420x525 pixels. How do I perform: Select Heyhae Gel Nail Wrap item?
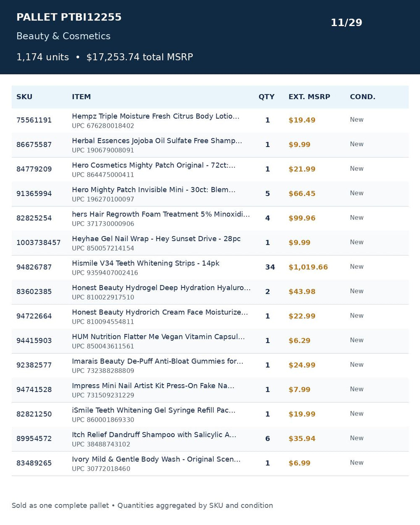click(x=156, y=239)
